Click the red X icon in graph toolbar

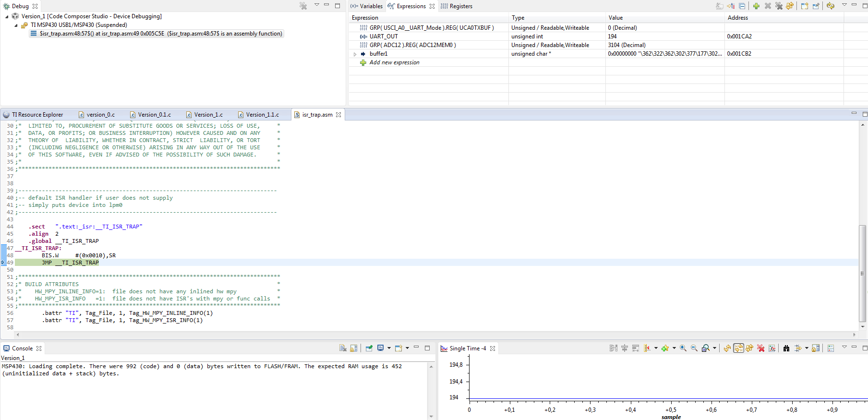point(761,348)
